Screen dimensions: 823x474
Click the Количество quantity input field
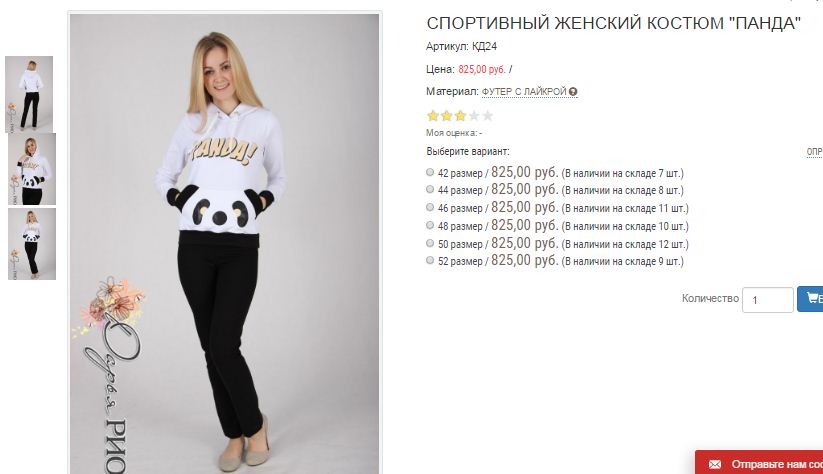click(767, 300)
